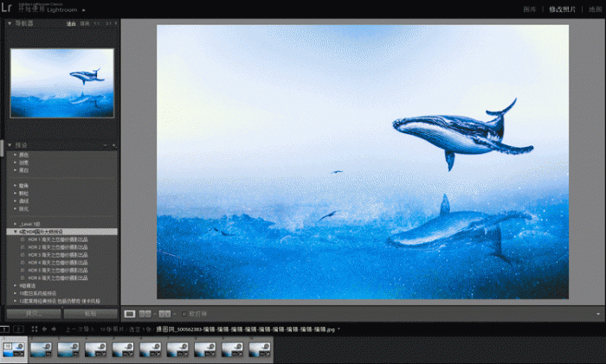Image resolution: width=606 pixels, height=364 pixels.
Task: Click the plus icon to create preset
Action: [113, 145]
